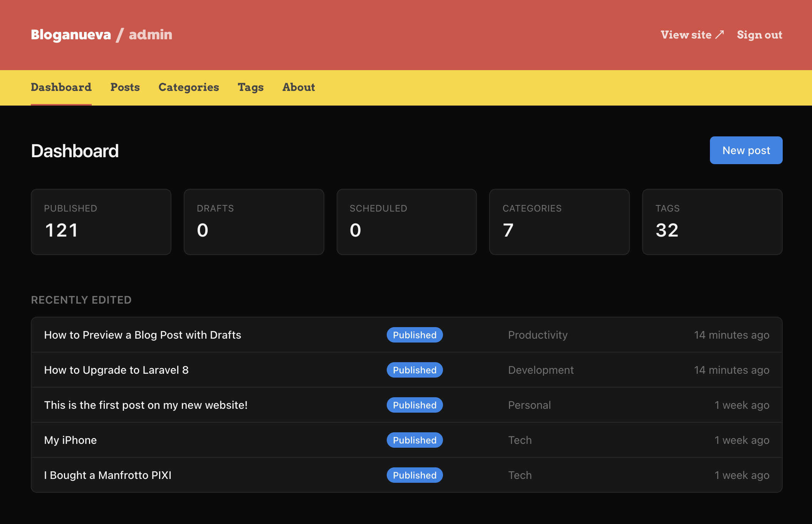
Task: Click the Dashboard page heading
Action: coord(75,151)
